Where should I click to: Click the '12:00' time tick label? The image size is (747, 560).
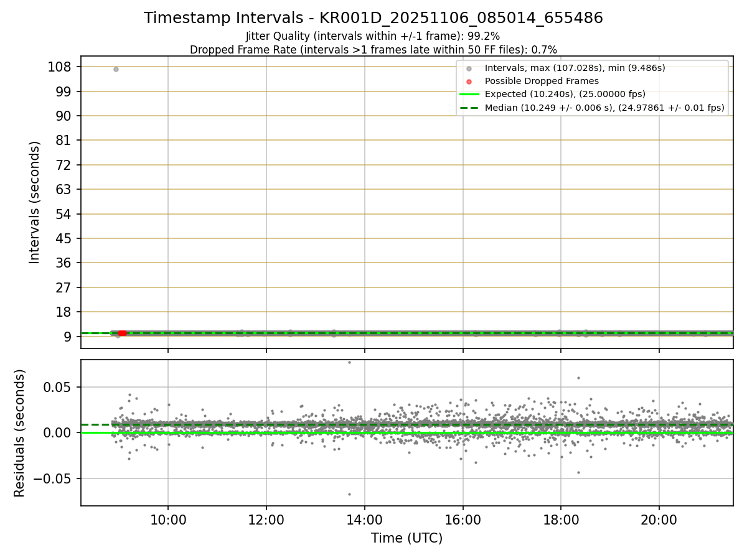(x=266, y=520)
